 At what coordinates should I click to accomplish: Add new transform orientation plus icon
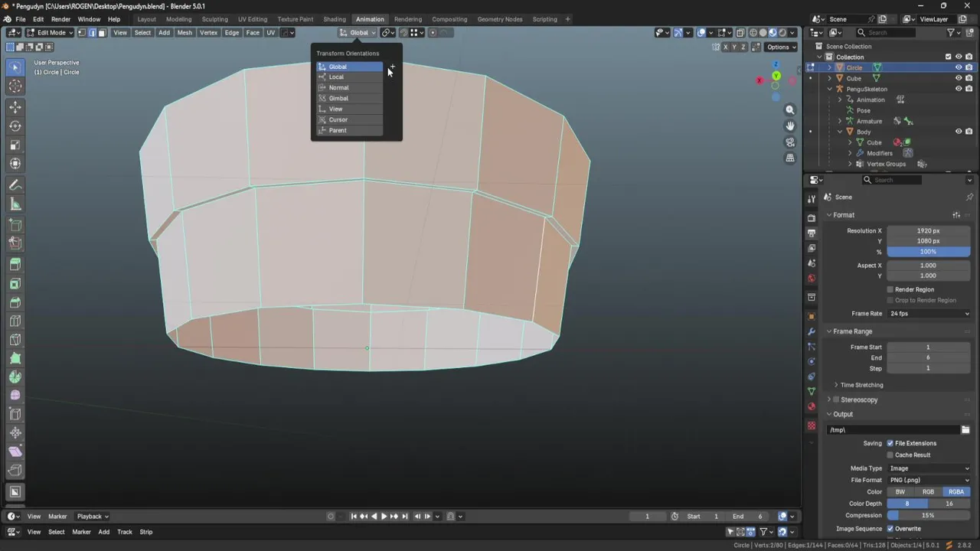pyautogui.click(x=392, y=67)
